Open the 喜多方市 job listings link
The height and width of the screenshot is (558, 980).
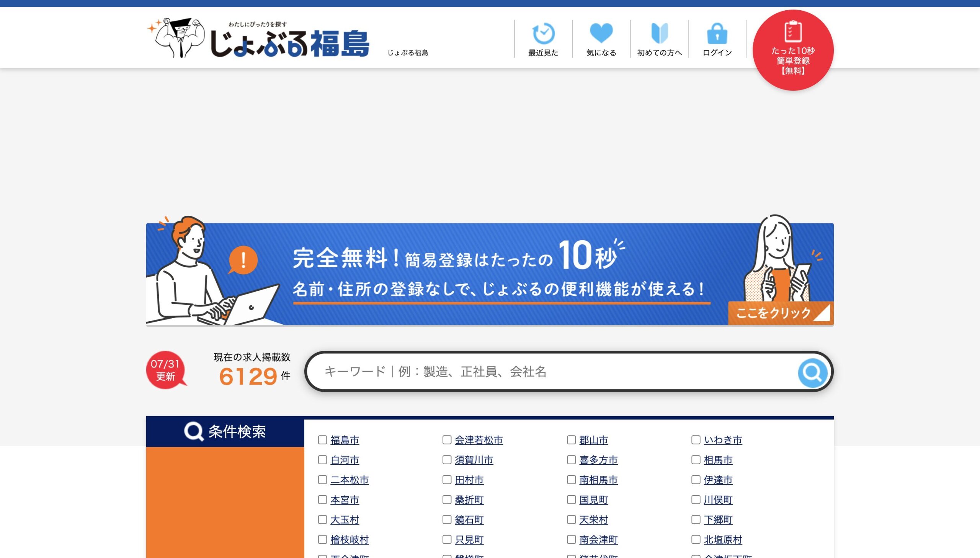tap(598, 460)
